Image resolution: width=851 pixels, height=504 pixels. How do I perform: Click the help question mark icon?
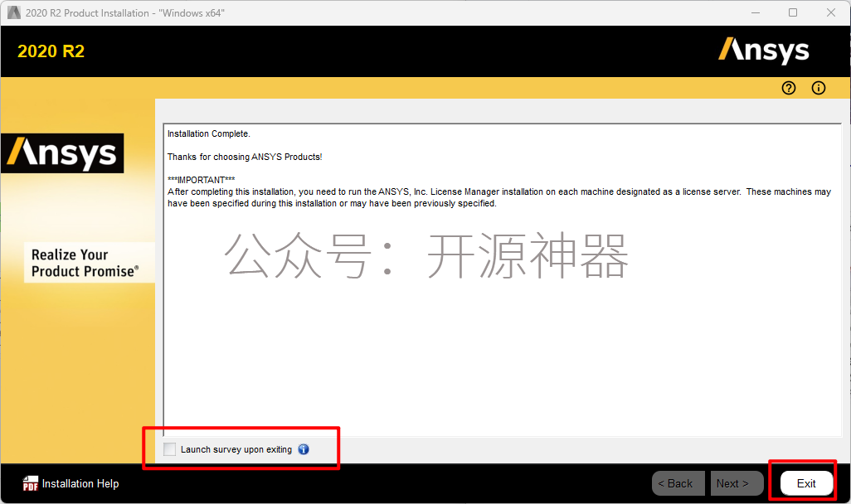pyautogui.click(x=789, y=88)
